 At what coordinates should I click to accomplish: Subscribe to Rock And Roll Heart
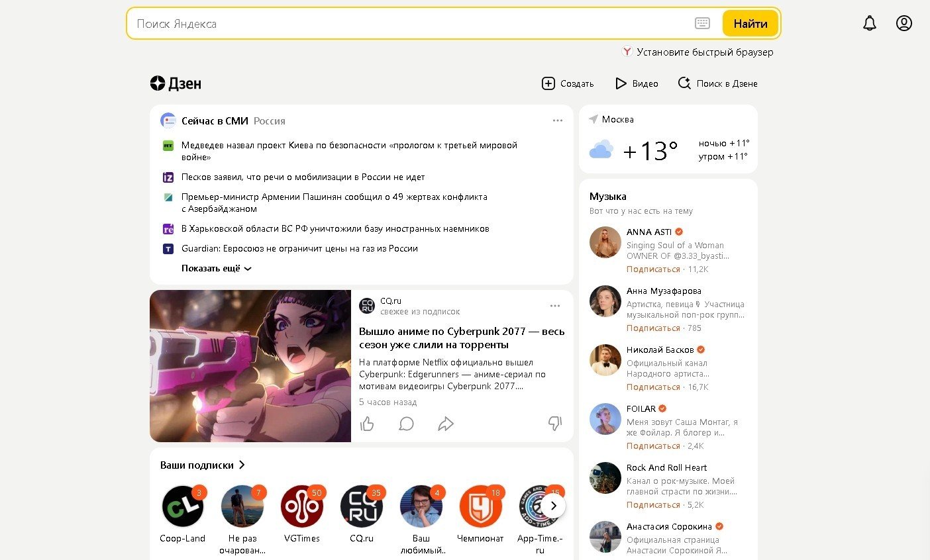(653, 505)
